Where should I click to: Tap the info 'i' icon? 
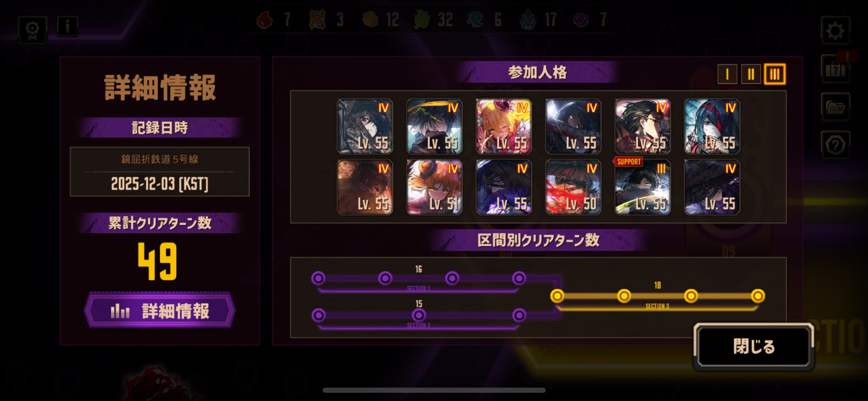click(x=67, y=27)
